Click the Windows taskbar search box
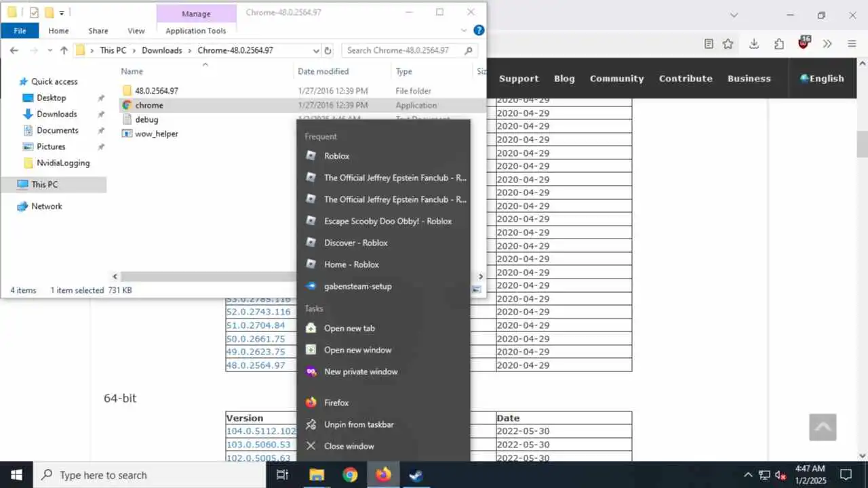Viewport: 868px width, 488px height. 149,475
